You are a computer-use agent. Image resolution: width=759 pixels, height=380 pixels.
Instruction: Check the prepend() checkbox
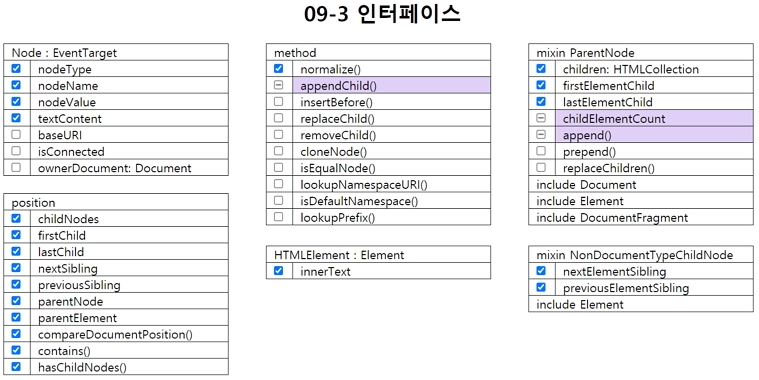[x=541, y=151]
